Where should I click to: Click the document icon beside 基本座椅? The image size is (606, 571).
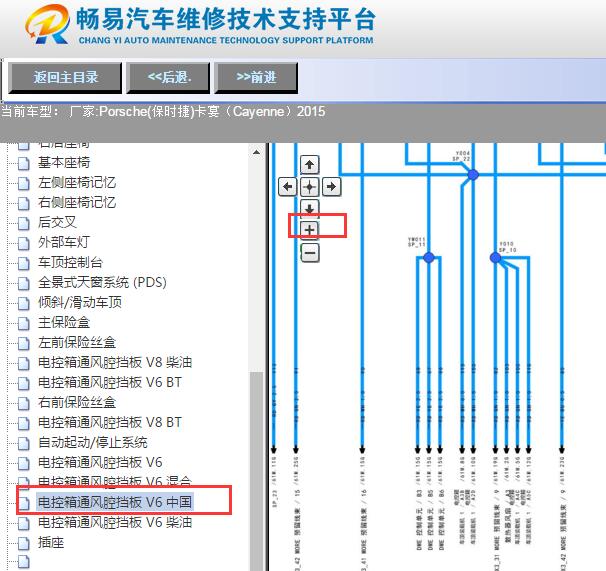click(x=24, y=163)
